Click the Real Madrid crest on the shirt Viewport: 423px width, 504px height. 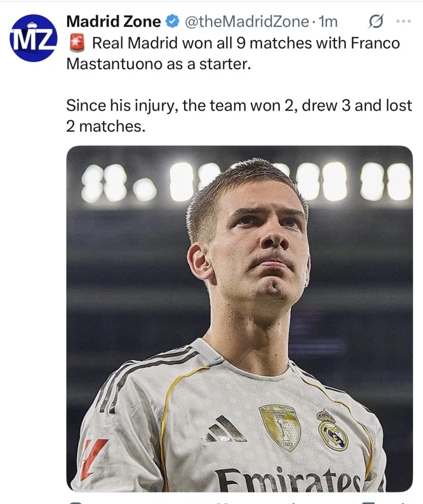[333, 429]
